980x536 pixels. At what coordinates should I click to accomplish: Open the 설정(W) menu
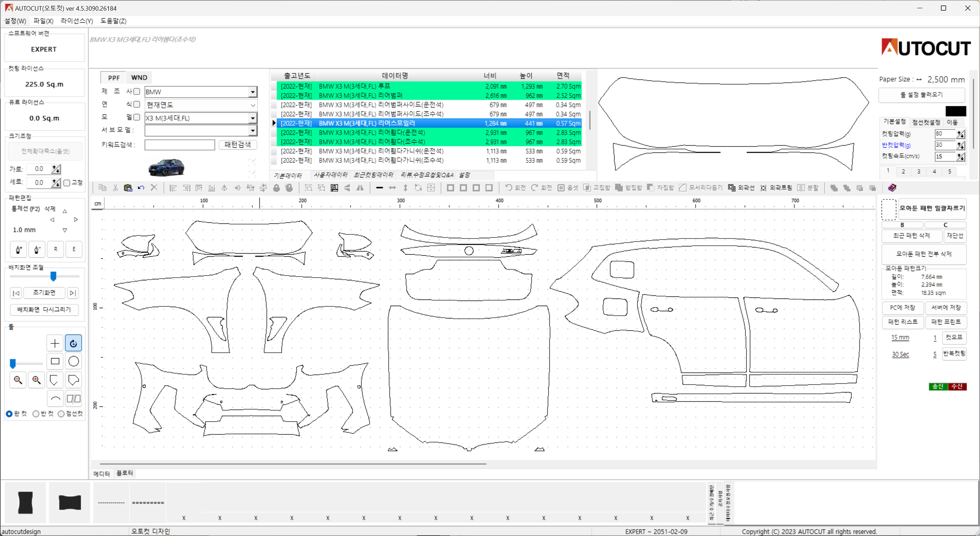pyautogui.click(x=15, y=21)
